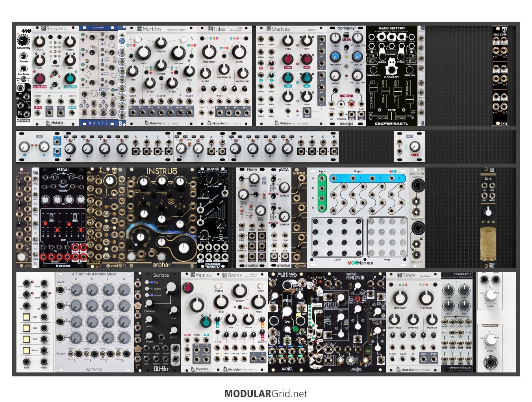Click the FREQUENCY knob on Tides

[x=209, y=52]
